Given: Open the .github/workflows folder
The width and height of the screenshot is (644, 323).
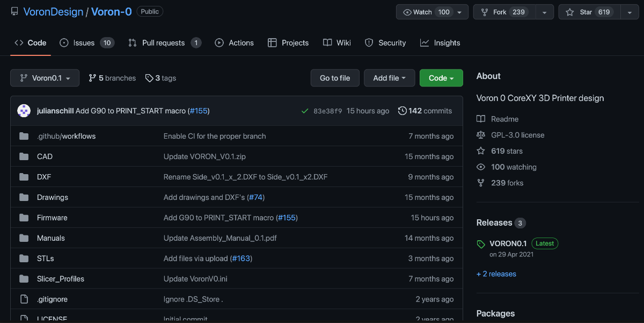Looking at the screenshot, I should tap(66, 136).
